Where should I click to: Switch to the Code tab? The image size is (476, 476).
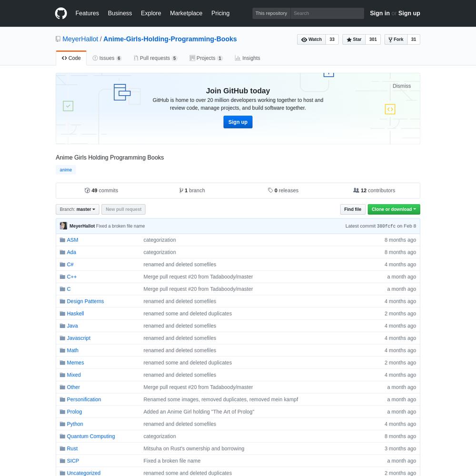pyautogui.click(x=71, y=58)
